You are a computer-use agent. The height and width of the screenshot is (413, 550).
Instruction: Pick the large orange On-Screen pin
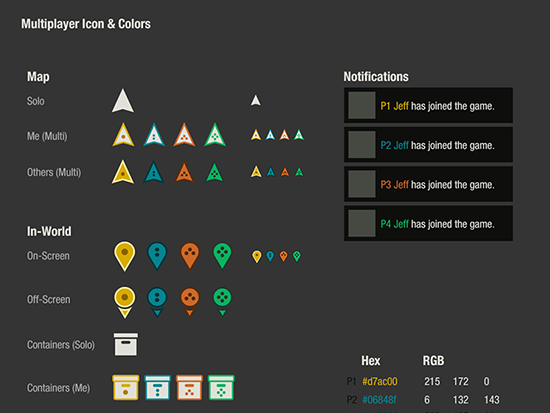coord(190,256)
